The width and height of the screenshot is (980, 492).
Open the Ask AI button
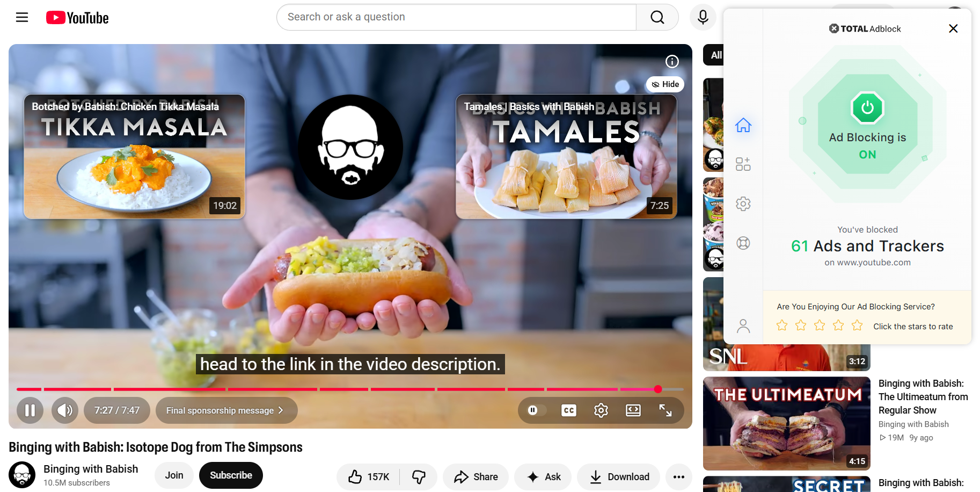[x=544, y=476]
